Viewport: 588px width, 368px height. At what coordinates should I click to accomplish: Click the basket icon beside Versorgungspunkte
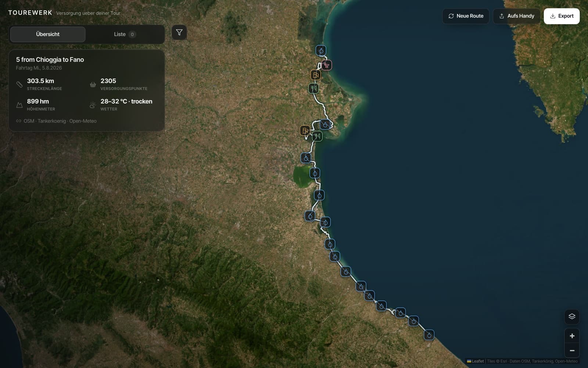[93, 85]
